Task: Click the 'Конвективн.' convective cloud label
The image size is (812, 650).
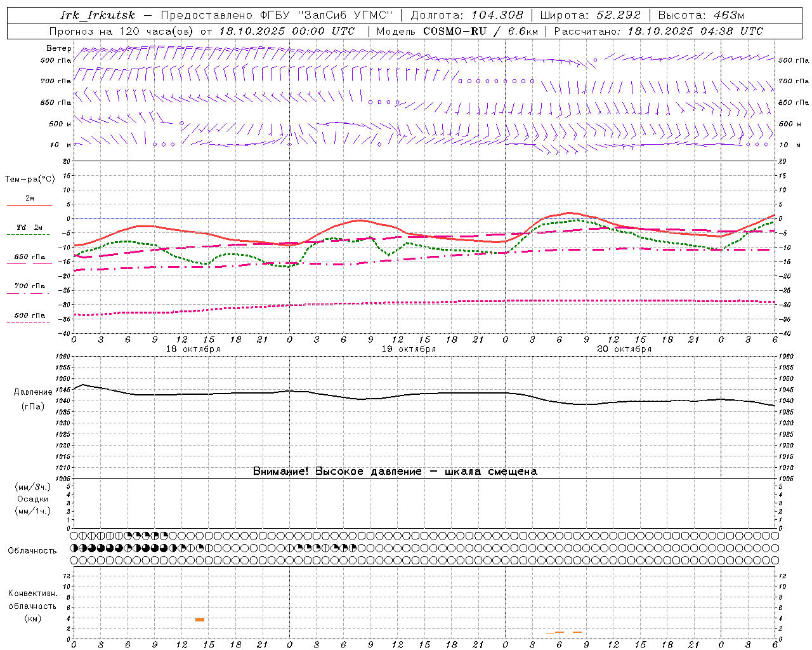Action: pos(33,594)
